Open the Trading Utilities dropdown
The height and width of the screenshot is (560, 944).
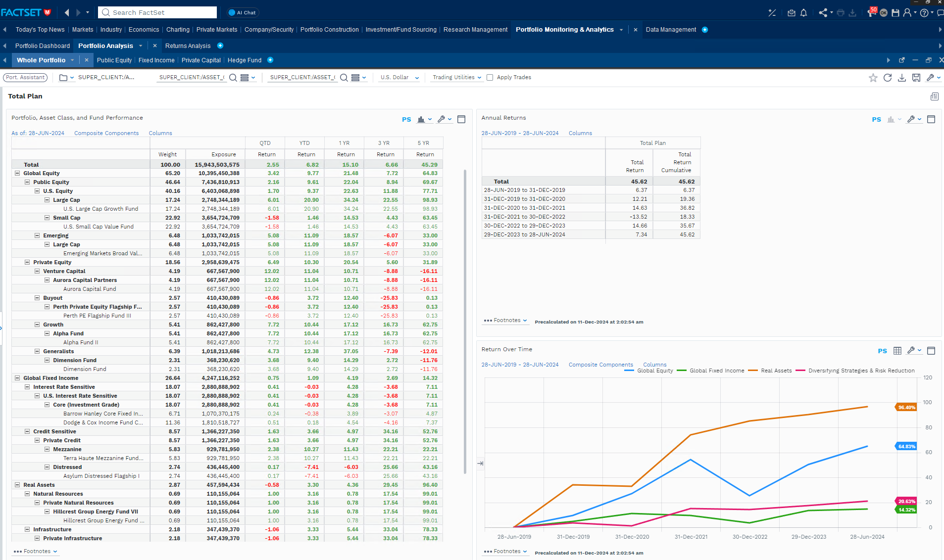pos(457,78)
